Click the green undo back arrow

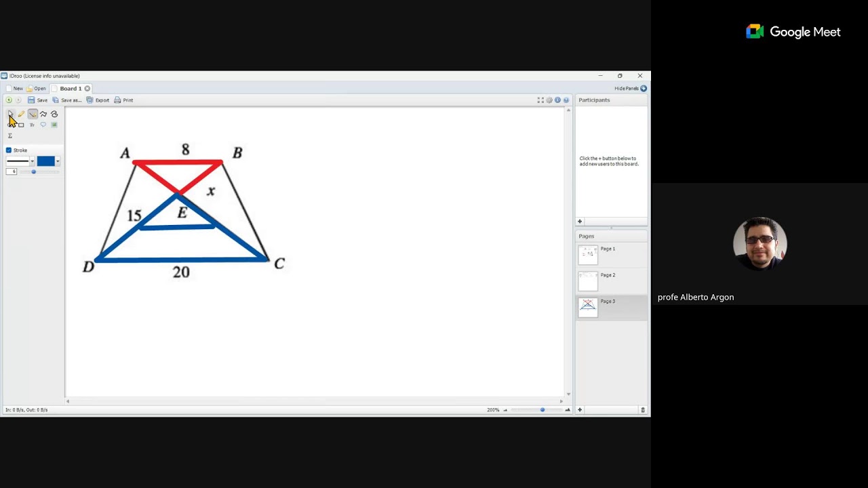click(9, 100)
